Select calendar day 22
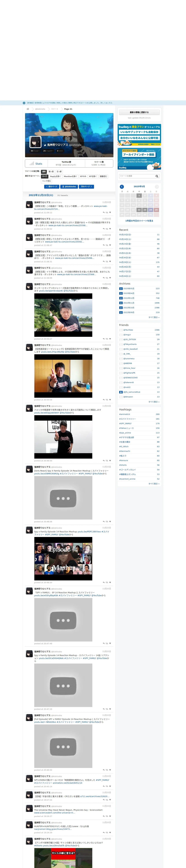This screenshot has height=868, width=186. (x=139, y=210)
